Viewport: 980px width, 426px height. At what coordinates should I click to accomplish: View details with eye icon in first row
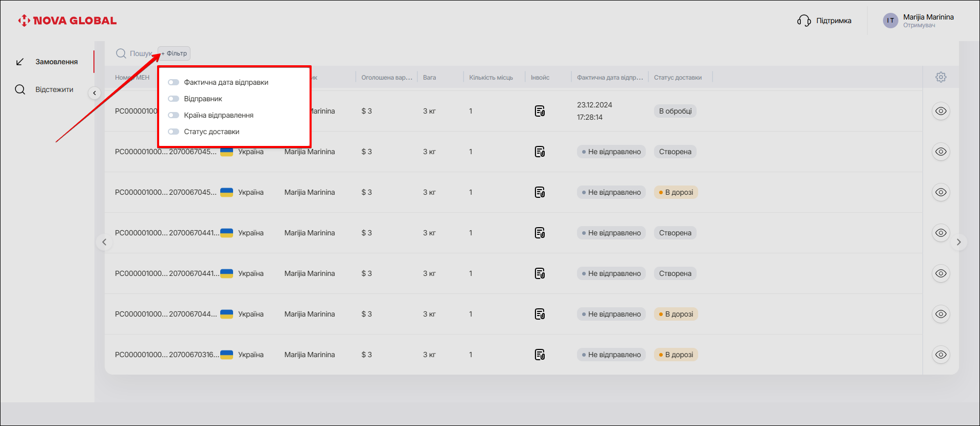[940, 111]
